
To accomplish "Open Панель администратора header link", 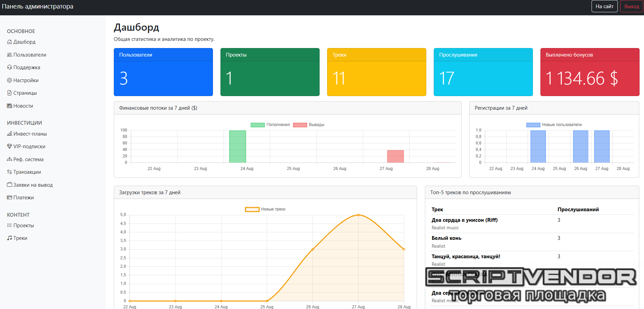I will [37, 6].
